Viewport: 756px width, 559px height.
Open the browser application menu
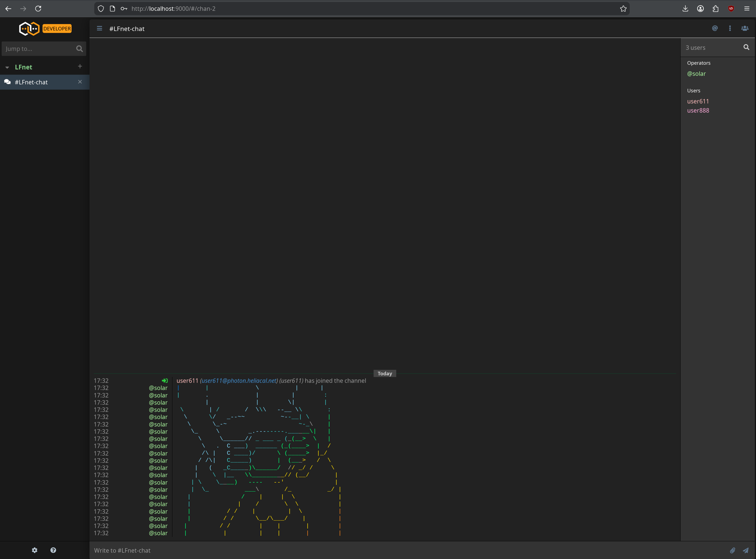[747, 9]
